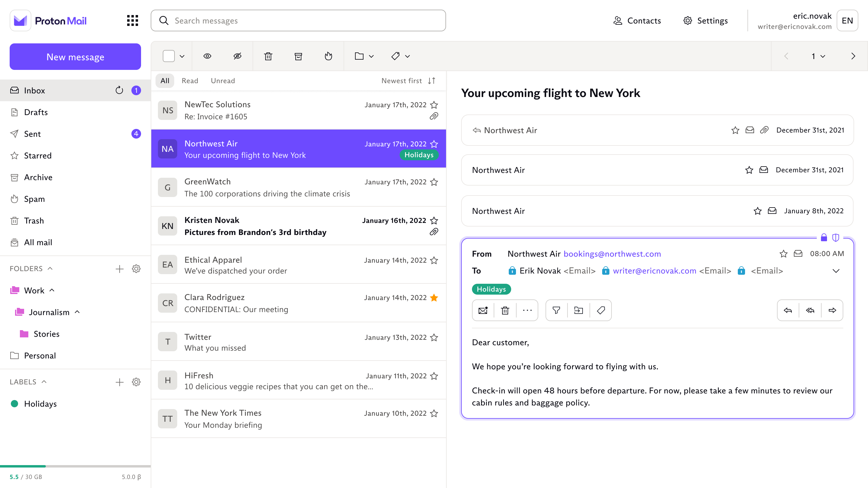The width and height of the screenshot is (868, 488).
Task: Star the GreenWatch email
Action: click(434, 182)
